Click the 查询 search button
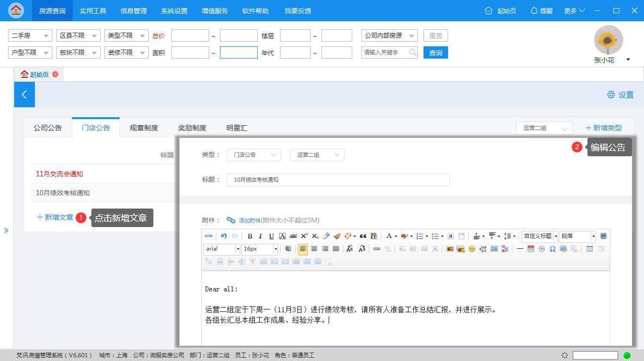644x361 pixels. (x=435, y=52)
